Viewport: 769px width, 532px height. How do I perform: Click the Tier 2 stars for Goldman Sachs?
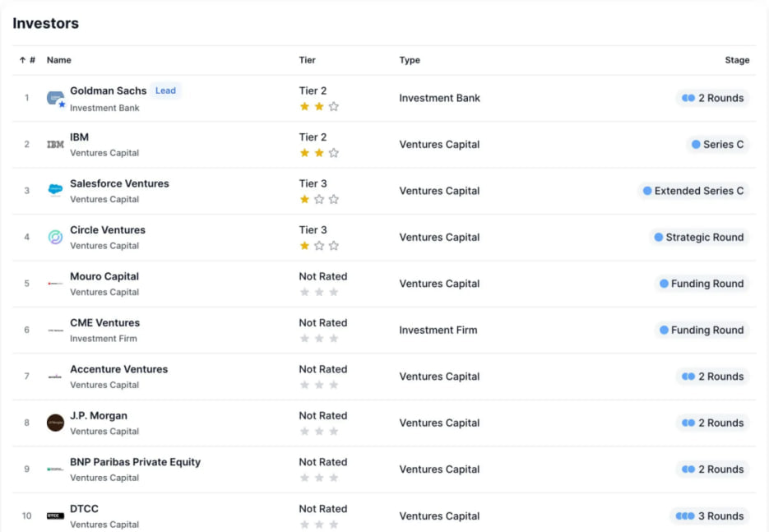click(319, 107)
